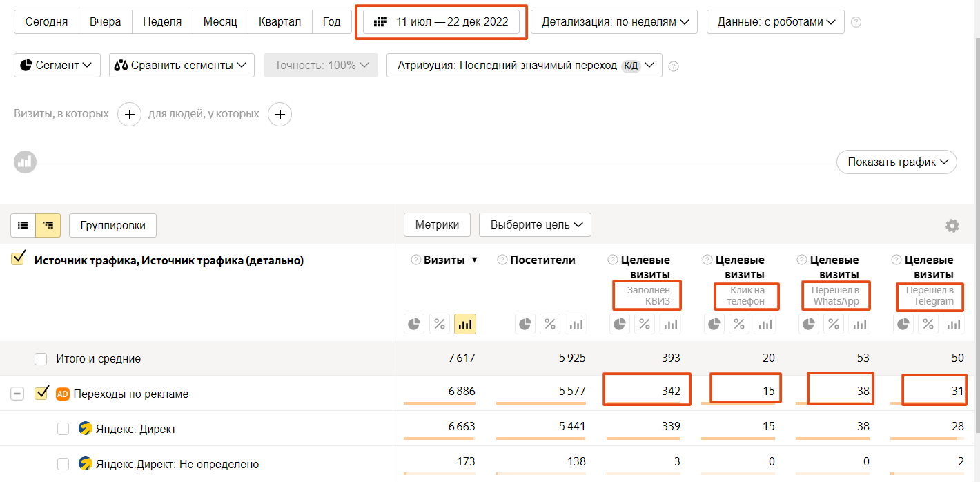
Task: Click the Группировки button
Action: pyautogui.click(x=112, y=225)
